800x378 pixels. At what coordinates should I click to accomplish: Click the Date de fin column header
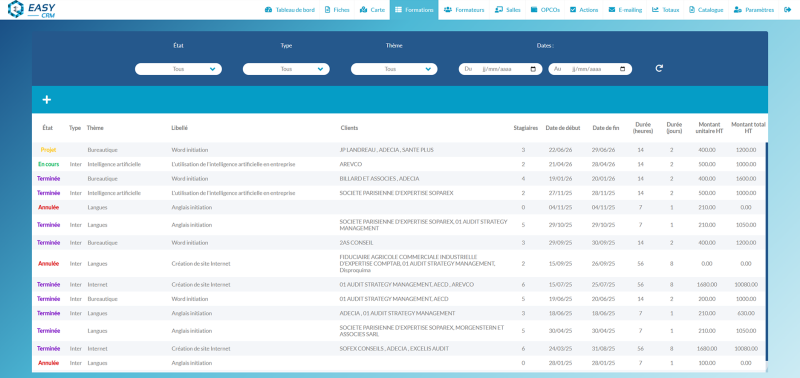click(606, 128)
